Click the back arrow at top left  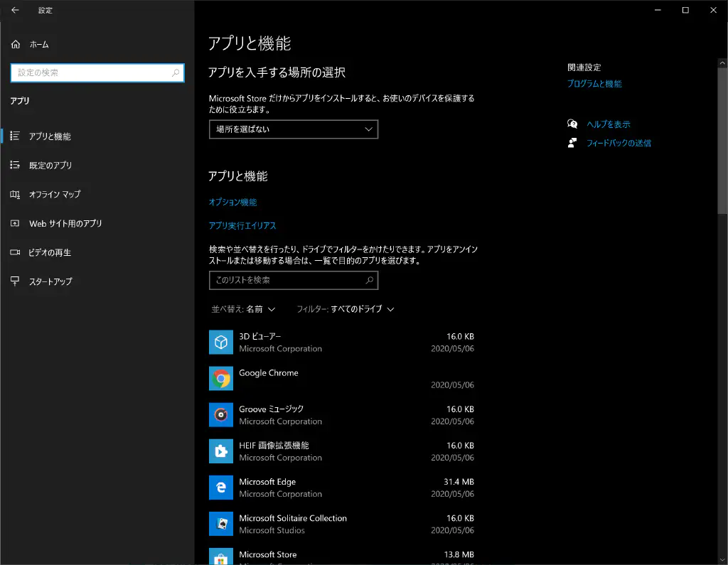14,10
